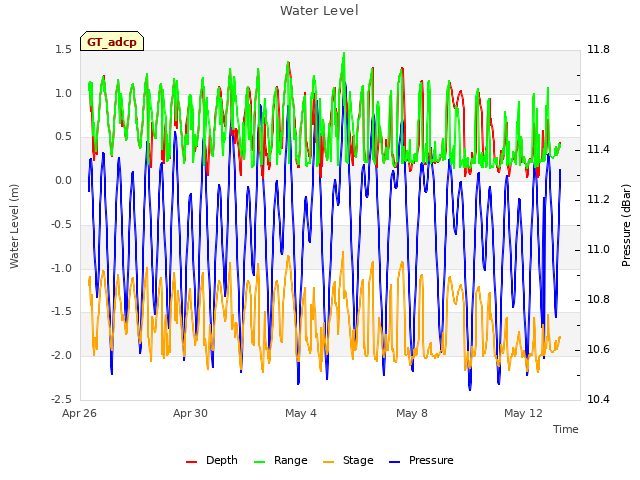
Task: Toggle the Range legend entry
Action: (x=281, y=460)
